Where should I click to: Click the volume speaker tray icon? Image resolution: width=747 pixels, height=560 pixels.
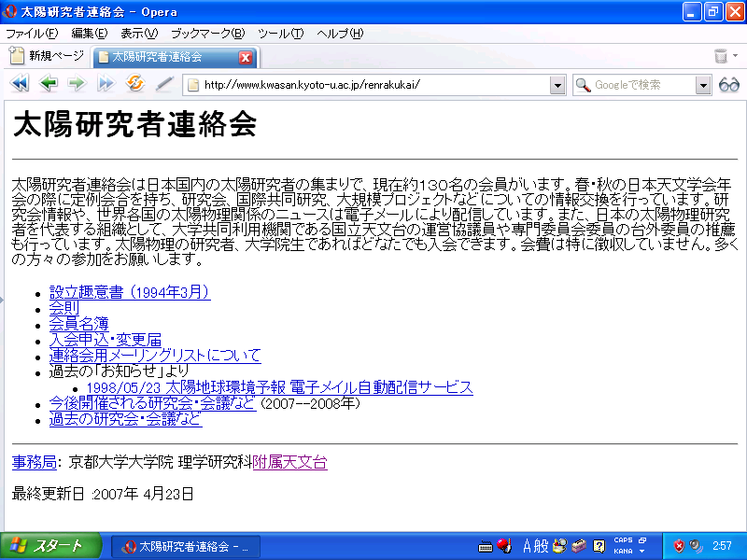pos(696,546)
